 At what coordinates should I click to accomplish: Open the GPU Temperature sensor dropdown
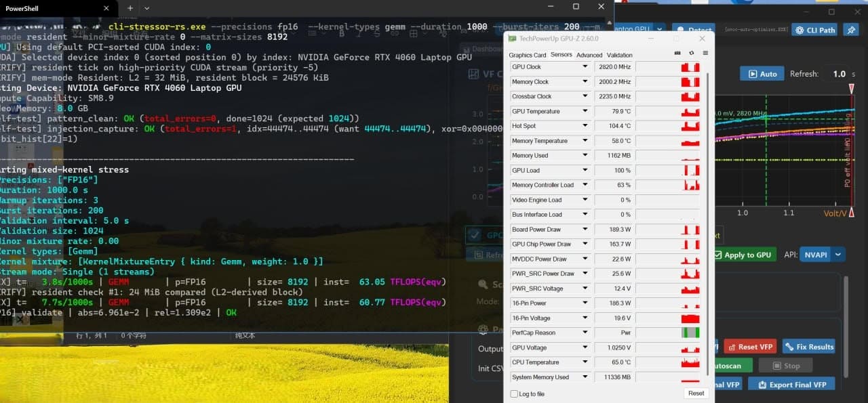pos(585,111)
